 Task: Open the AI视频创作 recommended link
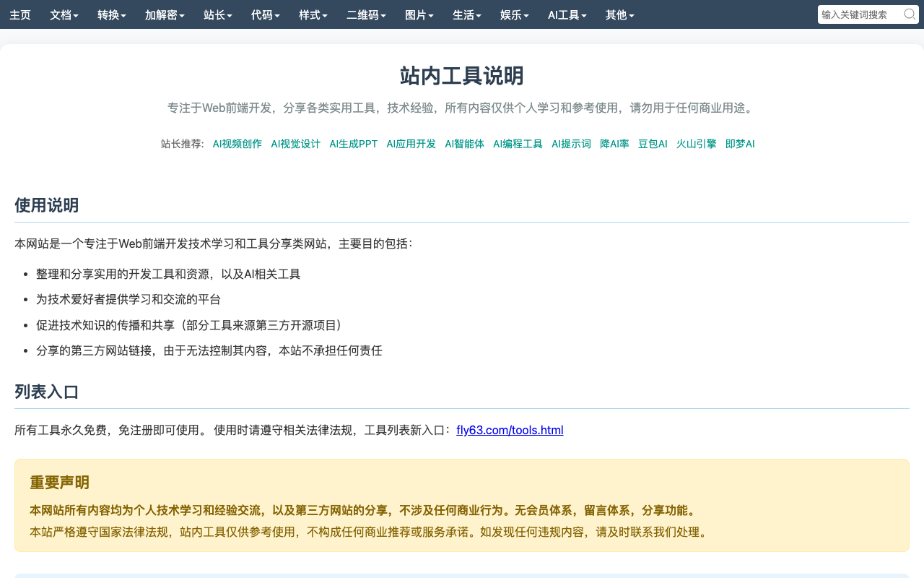tap(237, 144)
